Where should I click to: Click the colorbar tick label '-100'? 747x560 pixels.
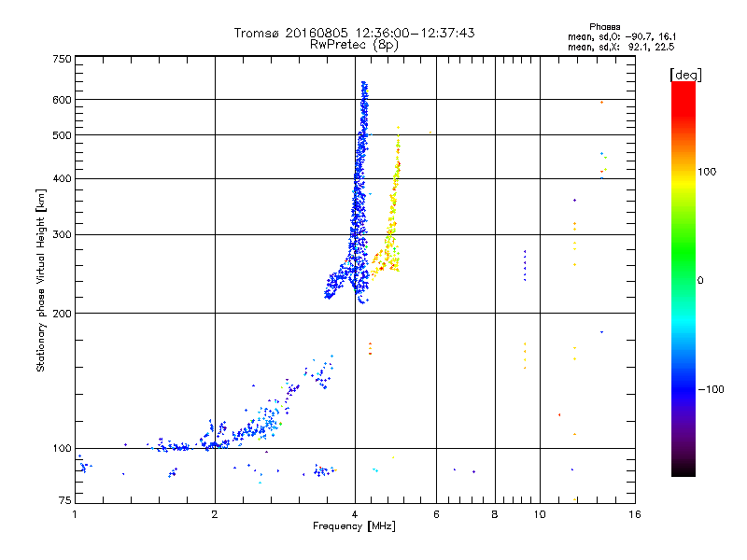(x=711, y=389)
